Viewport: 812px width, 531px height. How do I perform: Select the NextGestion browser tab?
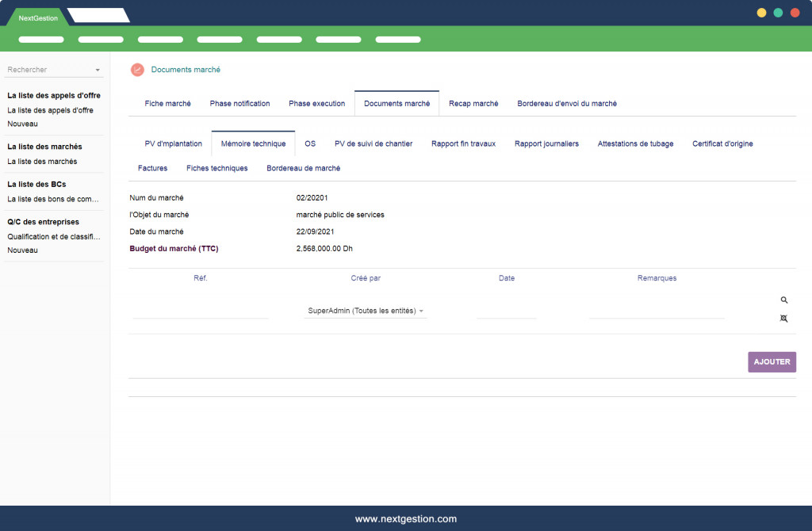pos(38,17)
